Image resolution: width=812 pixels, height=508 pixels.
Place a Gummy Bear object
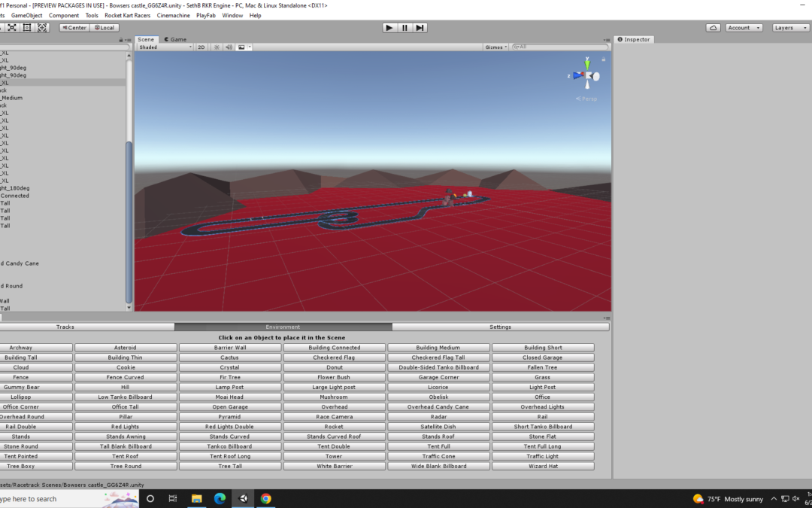pos(22,388)
